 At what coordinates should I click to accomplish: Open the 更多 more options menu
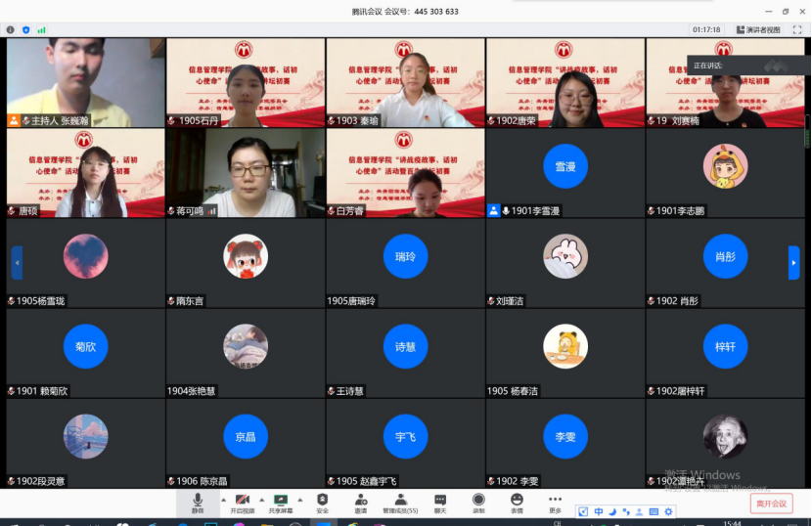click(555, 502)
